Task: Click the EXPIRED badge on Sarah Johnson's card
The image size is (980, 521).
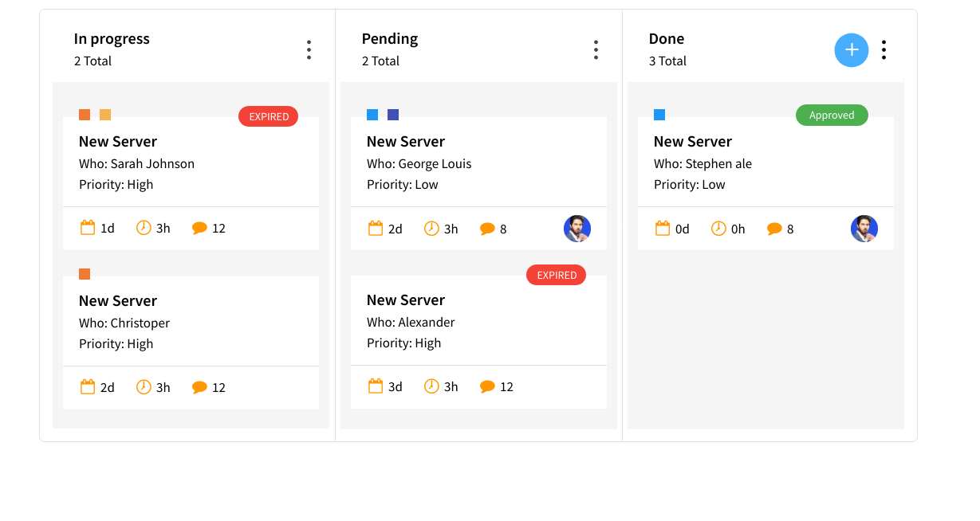Action: click(x=268, y=116)
